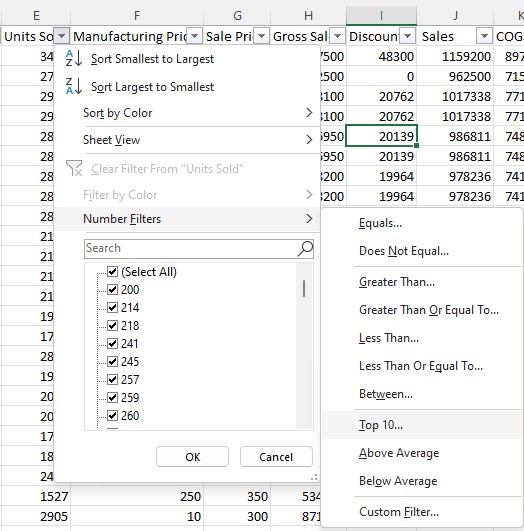
Task: Click the search magnifier icon in filter box
Action: [x=305, y=249]
